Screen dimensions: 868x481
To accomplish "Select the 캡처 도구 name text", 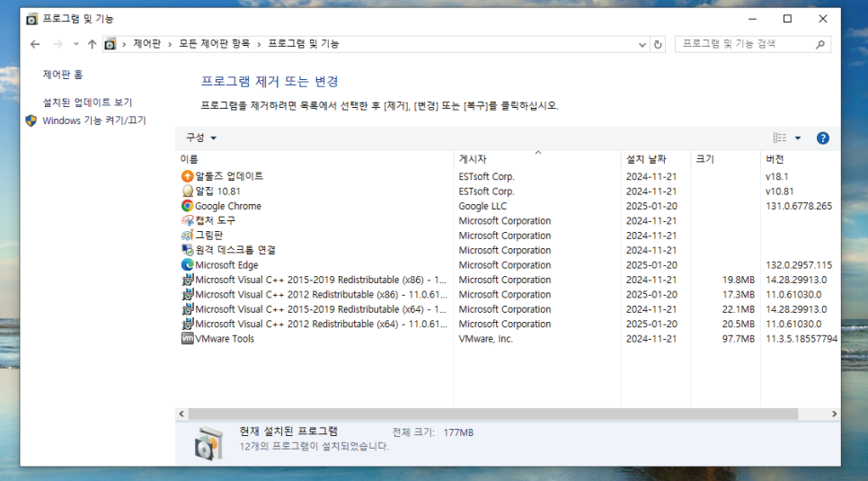I will tap(216, 220).
